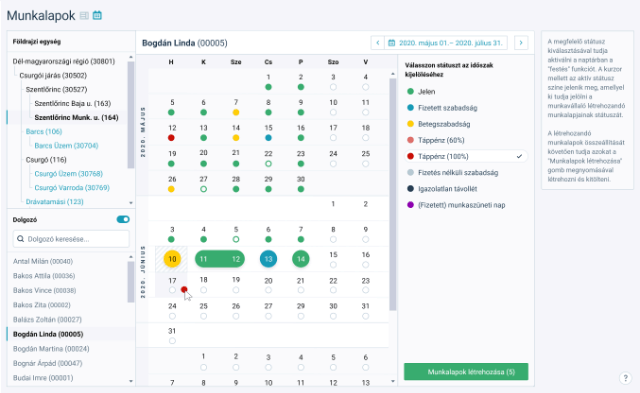
Task: Pick purple (Fizetett) munkaszüneti nap color
Action: (411, 205)
